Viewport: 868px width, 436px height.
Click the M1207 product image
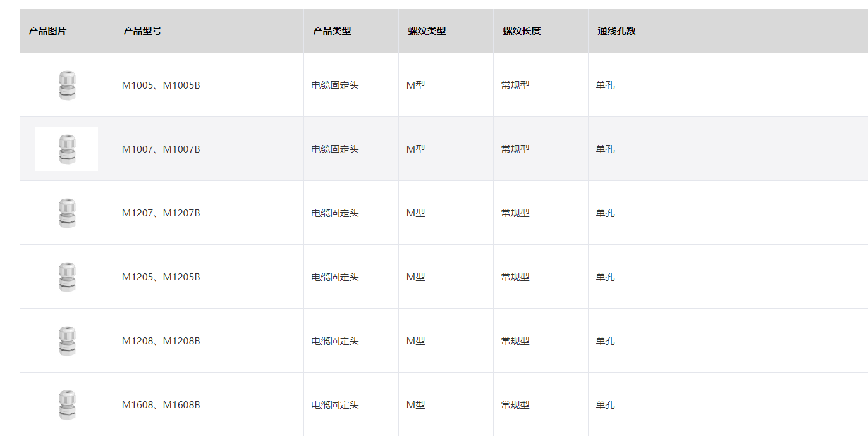click(66, 213)
